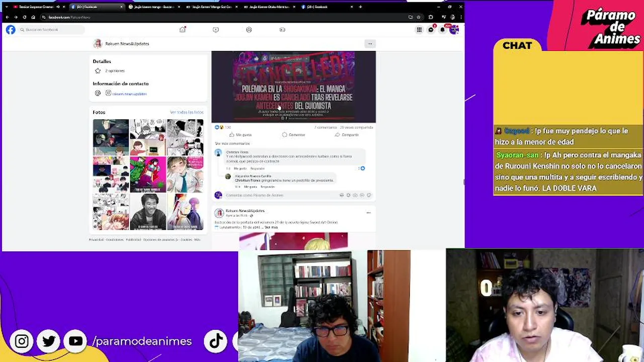Click the 7 comentarios count on the post
Screen dimensions: 644x362
click(325, 127)
